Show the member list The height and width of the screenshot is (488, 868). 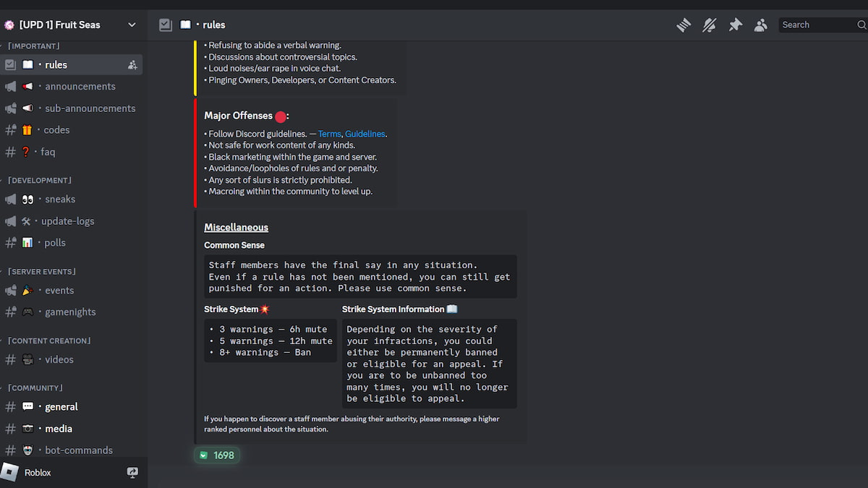760,25
